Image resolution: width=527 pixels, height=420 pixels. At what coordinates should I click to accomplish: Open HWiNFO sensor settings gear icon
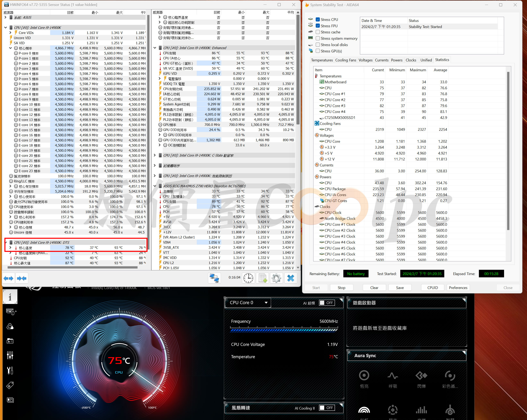276,278
